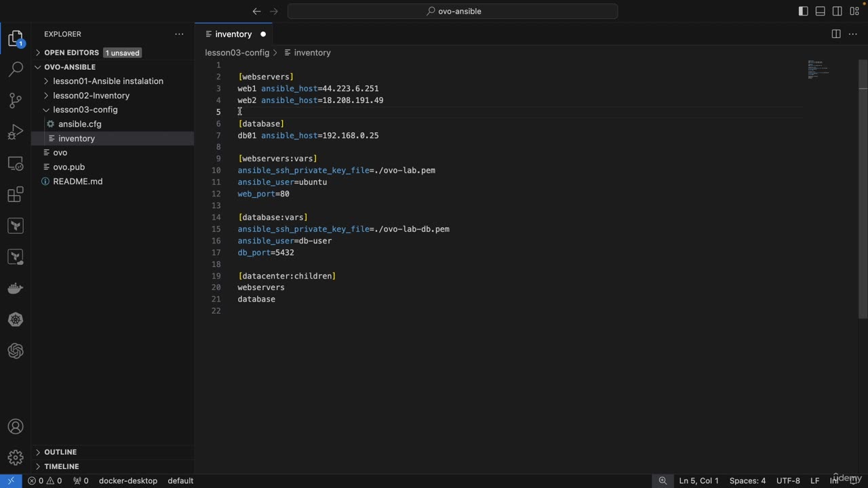Open the ChatGPT extension view
This screenshot has width=868, height=488.
[x=15, y=350]
